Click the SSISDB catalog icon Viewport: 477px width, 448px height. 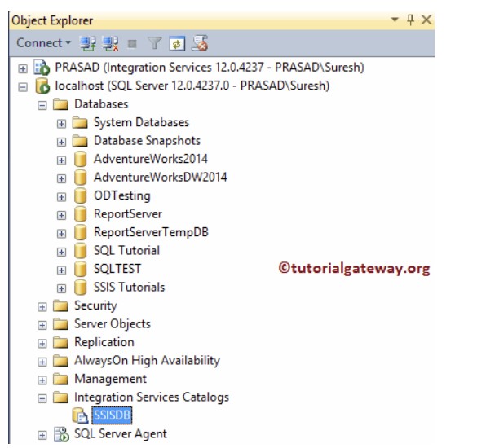click(x=80, y=415)
